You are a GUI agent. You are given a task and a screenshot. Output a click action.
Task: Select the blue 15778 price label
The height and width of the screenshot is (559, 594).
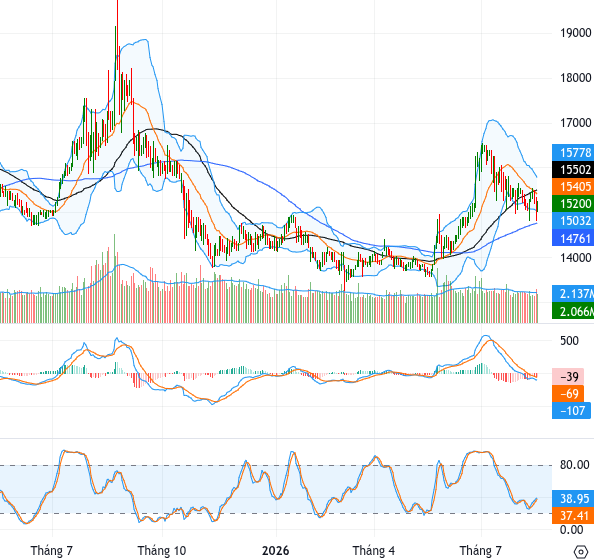[x=573, y=153]
